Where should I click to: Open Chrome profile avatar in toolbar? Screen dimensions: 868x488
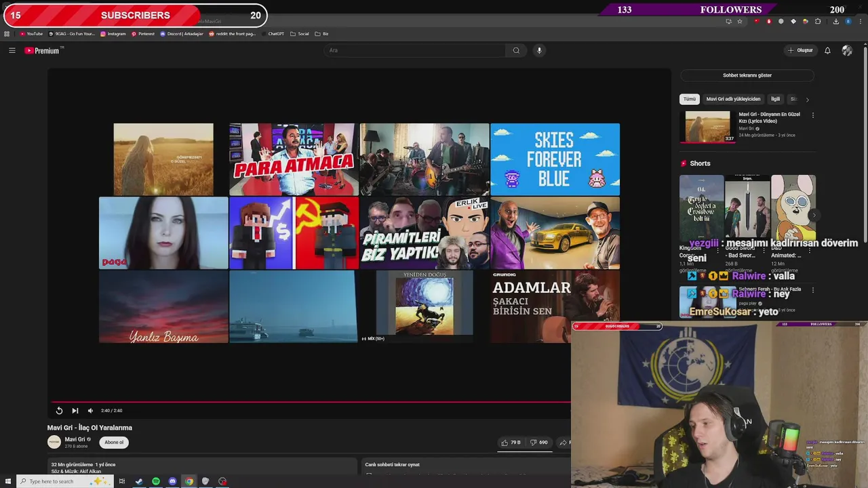coord(848,21)
